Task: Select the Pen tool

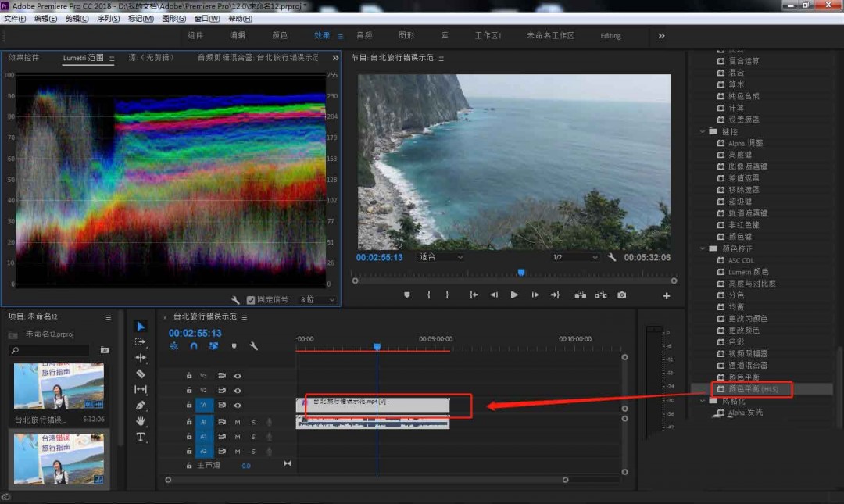Action: pyautogui.click(x=141, y=406)
